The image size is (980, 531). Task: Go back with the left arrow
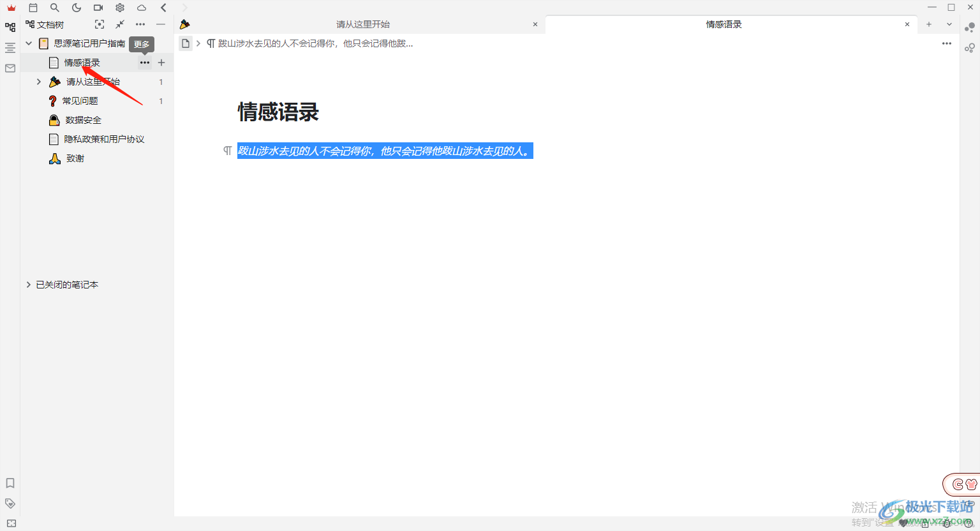coord(163,8)
